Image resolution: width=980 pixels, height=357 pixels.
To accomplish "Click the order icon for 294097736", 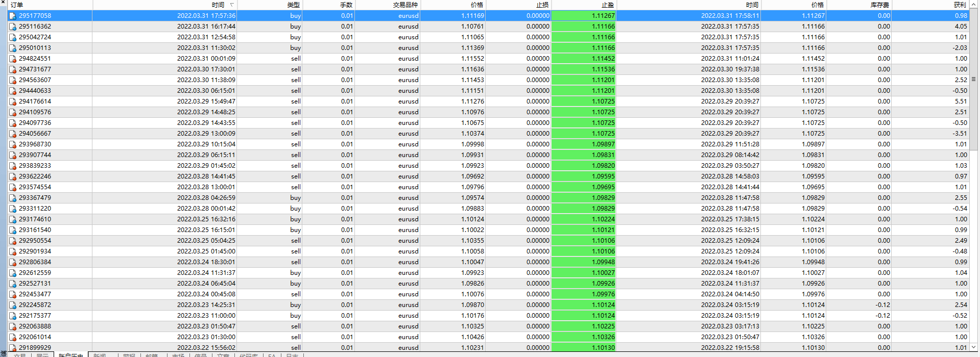I will (x=13, y=123).
